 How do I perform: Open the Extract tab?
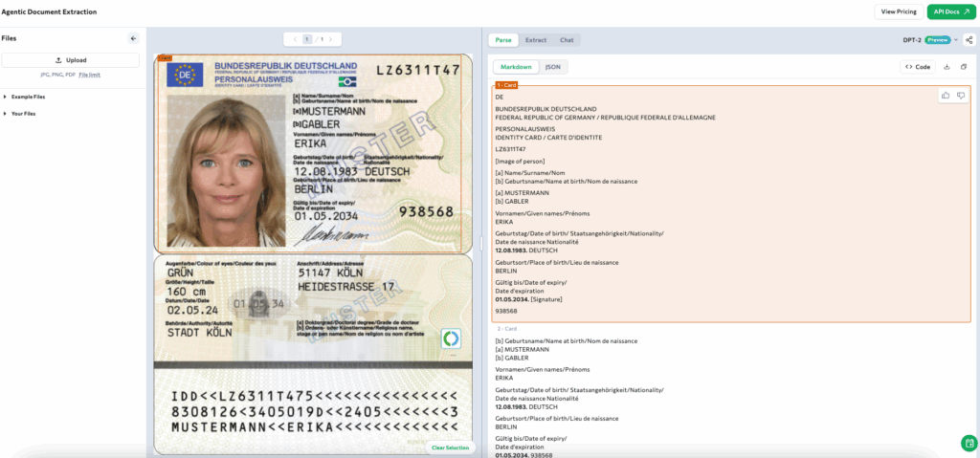[x=536, y=40]
